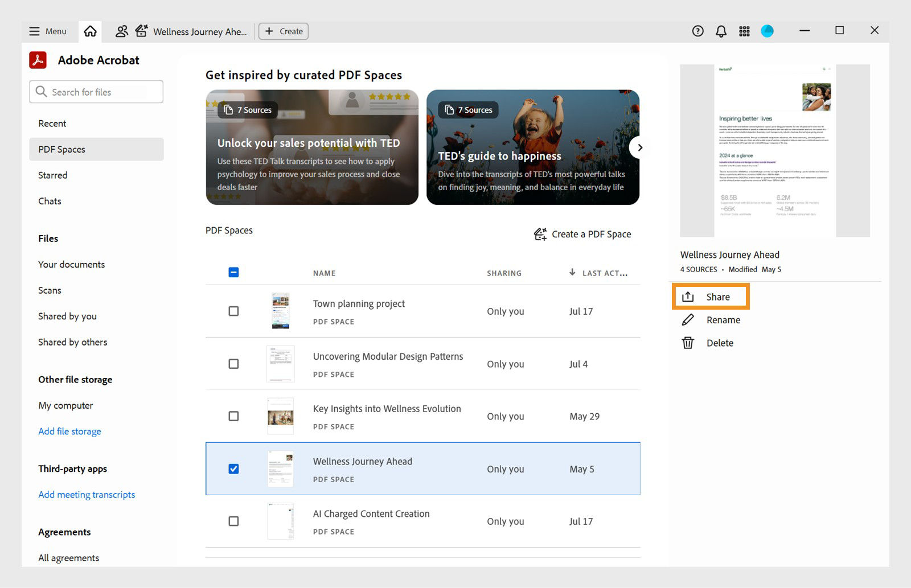Toggle the select-all checkbox above the list

pos(233,272)
